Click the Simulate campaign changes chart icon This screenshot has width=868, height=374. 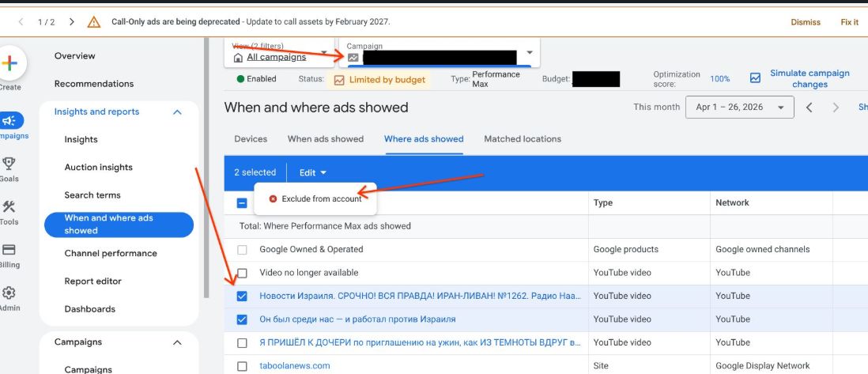click(x=755, y=78)
